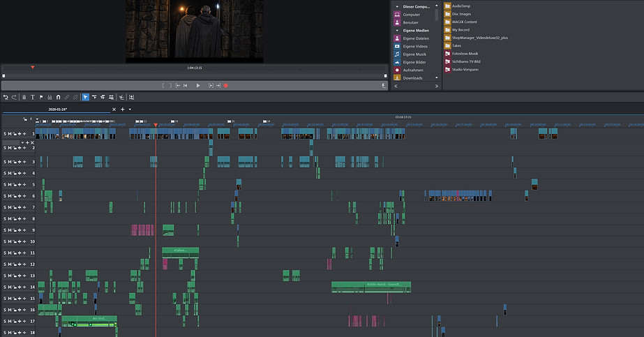Click the curve tool icon after the toolbar separator
The image size is (644, 337).
point(121,97)
